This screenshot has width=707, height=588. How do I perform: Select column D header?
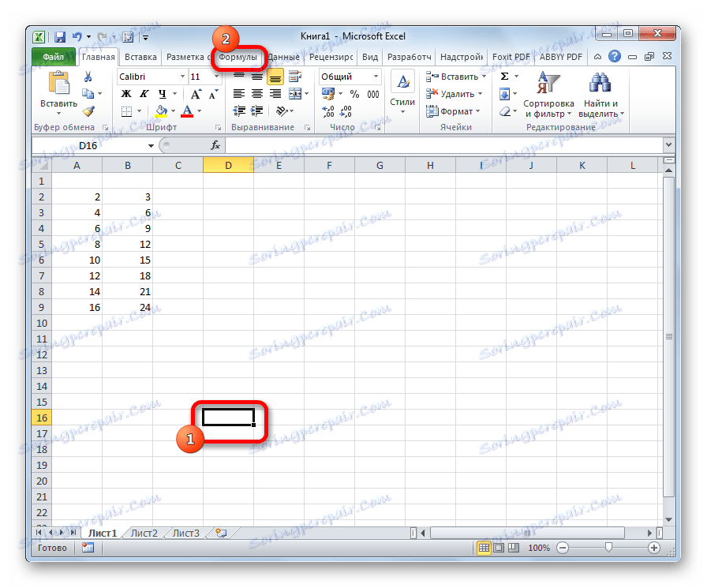(228, 165)
